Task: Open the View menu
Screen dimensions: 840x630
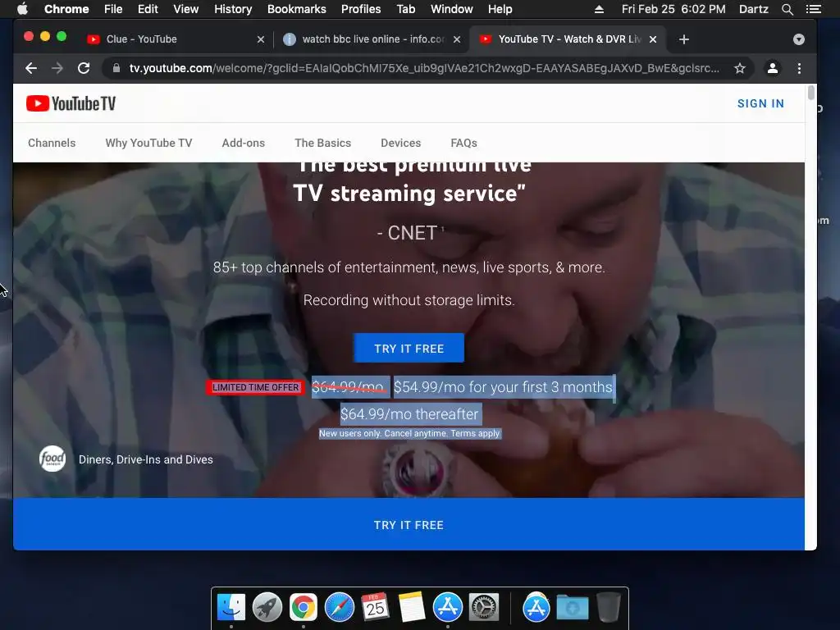Action: 186,9
